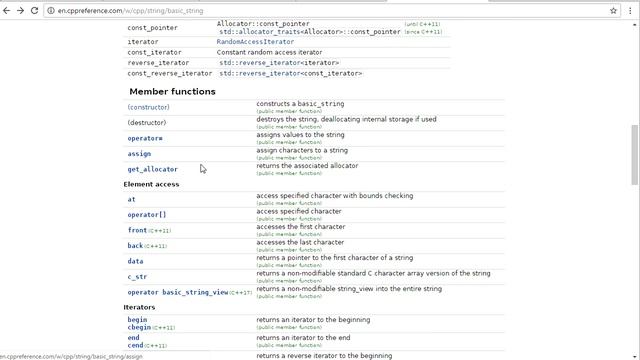Click 'Constant random access iterator' text
640x360 pixels.
[269, 52]
